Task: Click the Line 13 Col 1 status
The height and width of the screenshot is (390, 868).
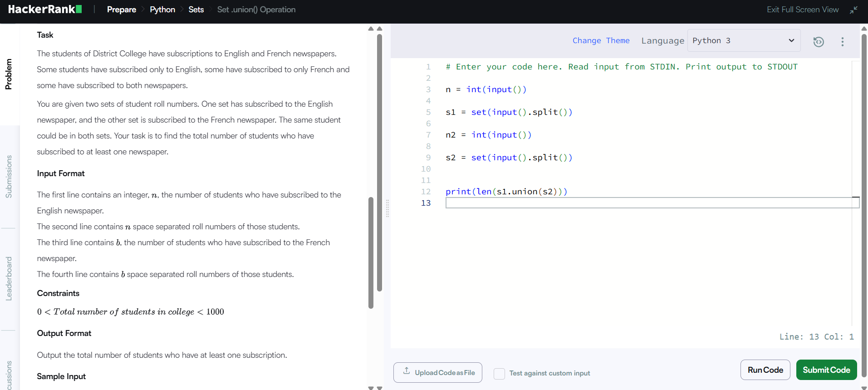Action: point(817,337)
